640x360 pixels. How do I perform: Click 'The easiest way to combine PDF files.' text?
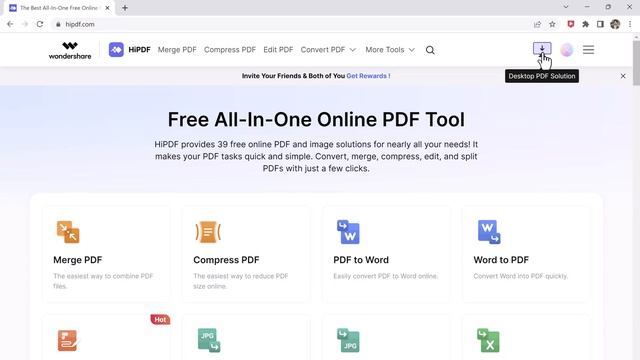tap(103, 281)
